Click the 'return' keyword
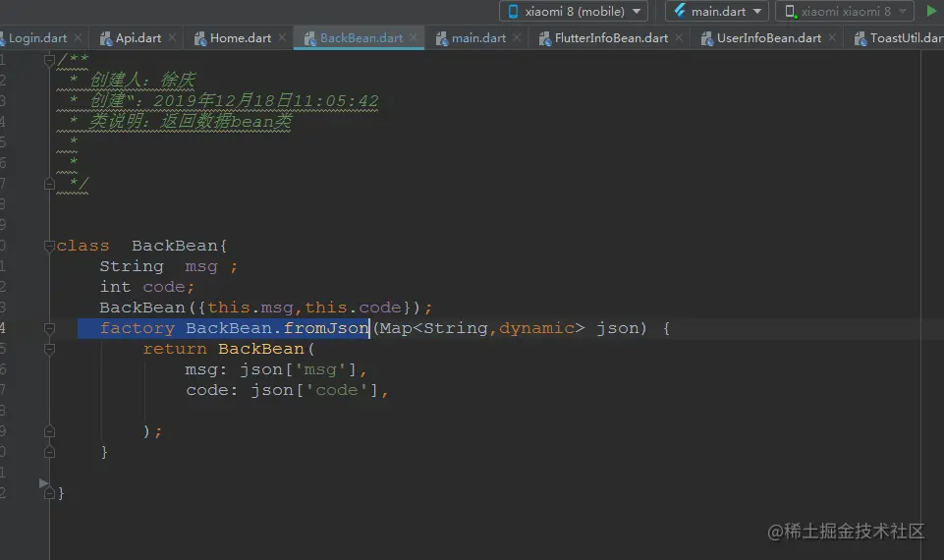Viewport: 944px width, 560px height. tap(175, 349)
